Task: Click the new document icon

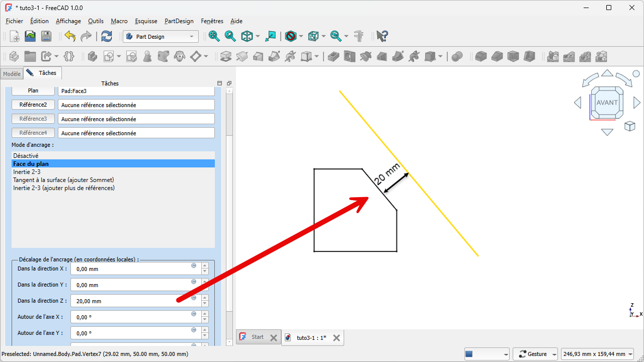Action: click(15, 36)
